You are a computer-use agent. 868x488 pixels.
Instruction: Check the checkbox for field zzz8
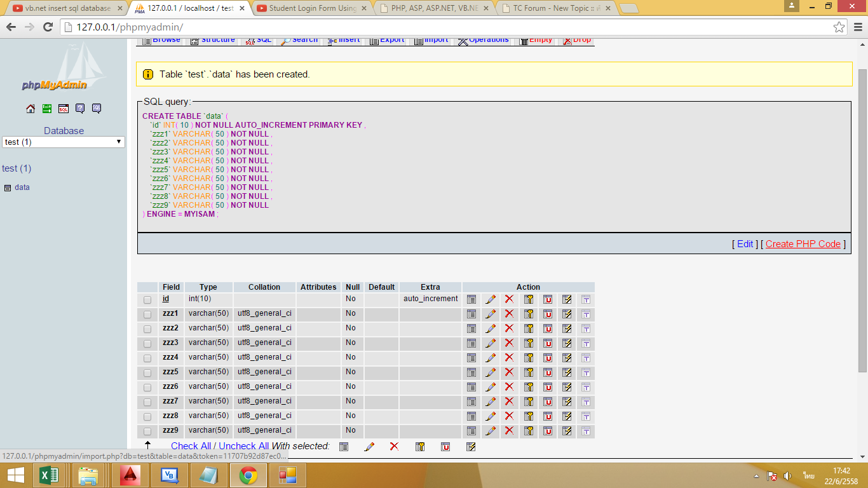[x=147, y=417]
